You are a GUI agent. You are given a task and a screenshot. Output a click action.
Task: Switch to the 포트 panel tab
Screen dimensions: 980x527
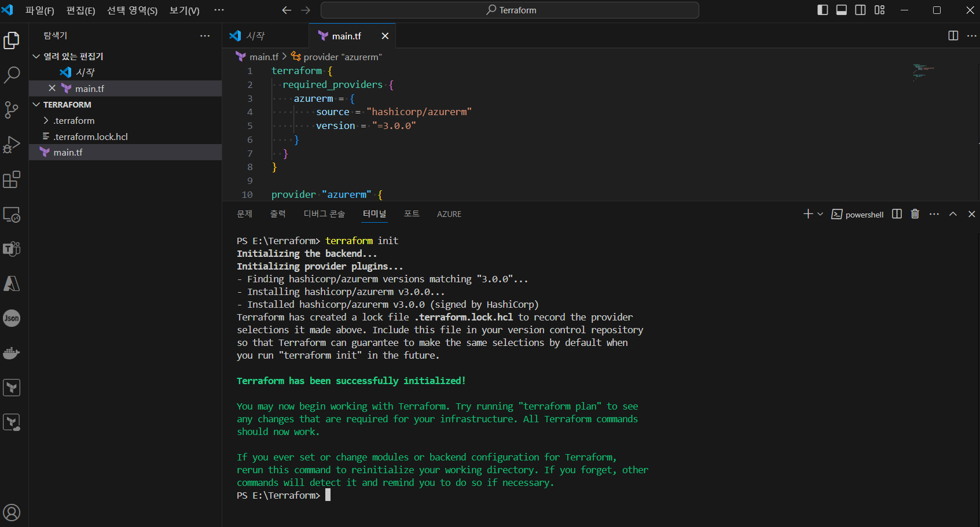[x=412, y=214]
